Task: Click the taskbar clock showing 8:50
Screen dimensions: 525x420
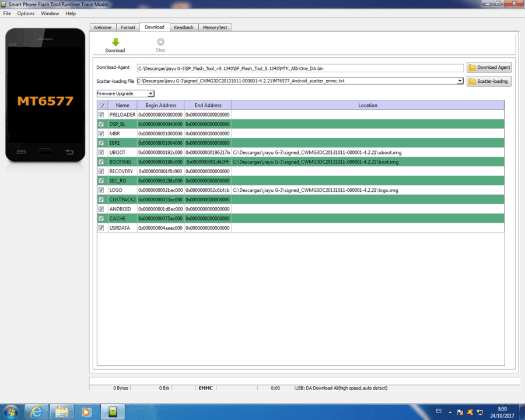Action: coord(502,412)
